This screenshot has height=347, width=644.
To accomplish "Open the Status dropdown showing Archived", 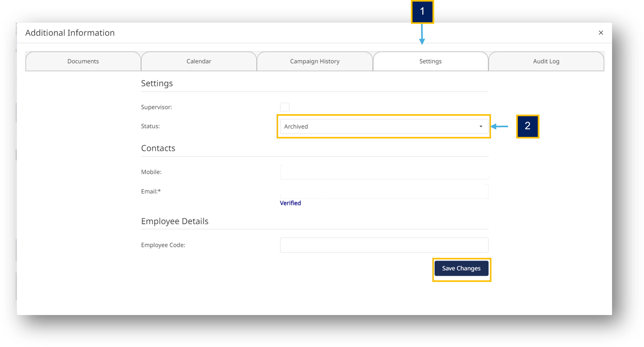I will coord(384,126).
